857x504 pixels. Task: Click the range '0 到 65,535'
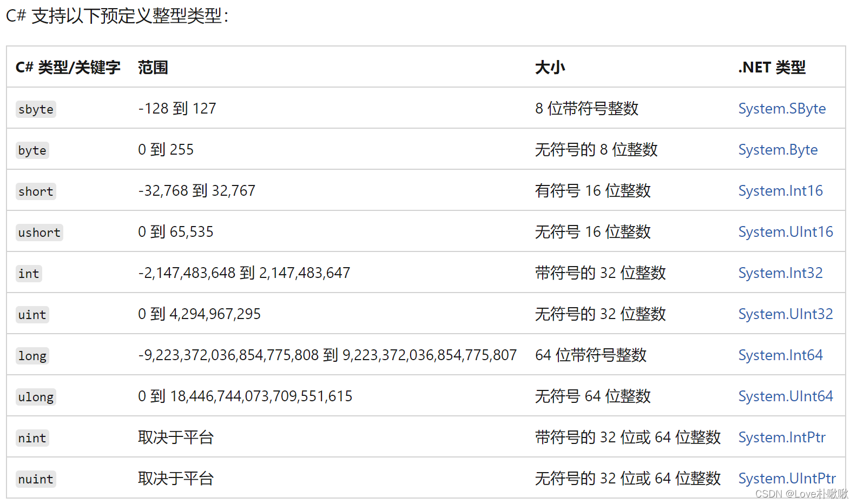pos(176,232)
